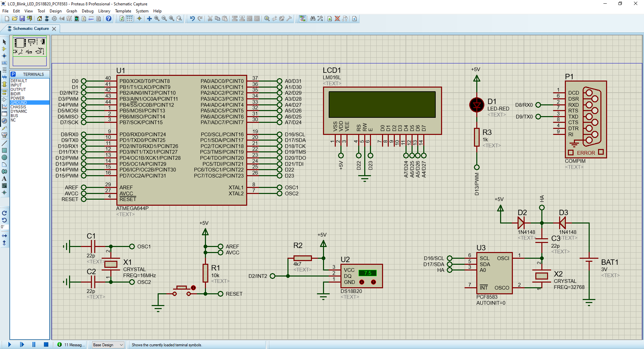
Task: Click the horizontal mirror (X-flip) icon
Action: pos(4,236)
